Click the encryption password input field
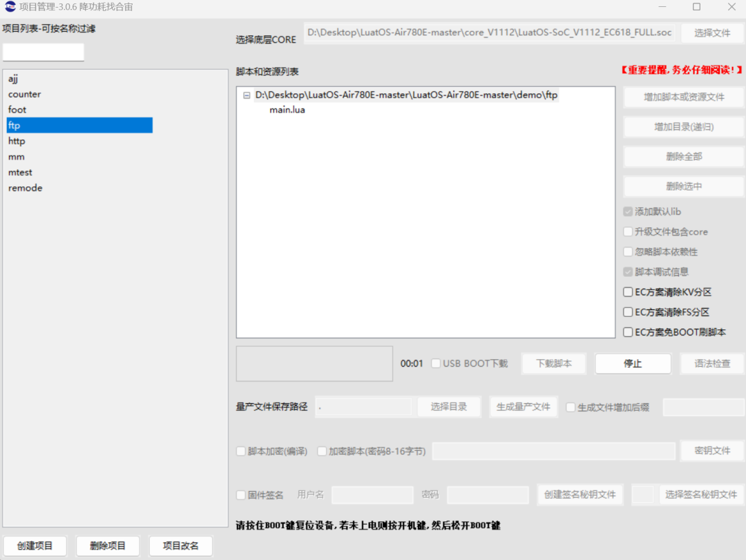Screen dimensions: 746x560 pyautogui.click(x=554, y=451)
